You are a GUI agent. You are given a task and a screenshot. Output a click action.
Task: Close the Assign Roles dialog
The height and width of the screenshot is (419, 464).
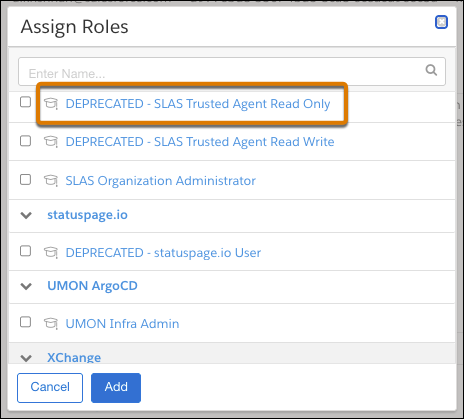tap(441, 22)
